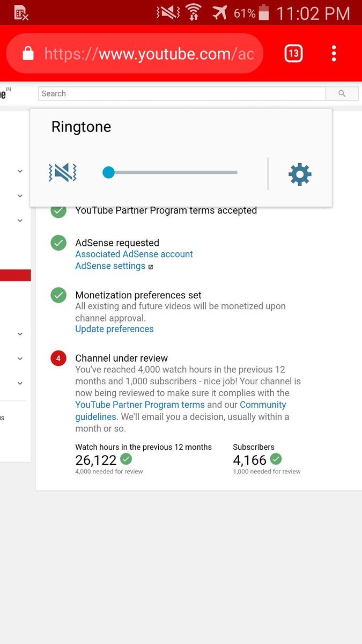Click green check next to 26,122 watch hours
The width and height of the screenshot is (362, 644).
[x=126, y=459]
